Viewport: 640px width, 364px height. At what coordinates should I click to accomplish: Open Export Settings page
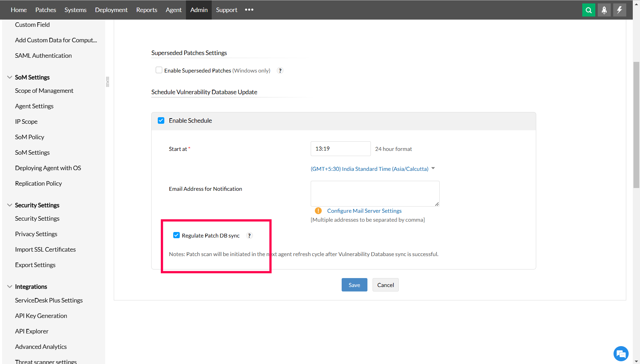pos(35,265)
